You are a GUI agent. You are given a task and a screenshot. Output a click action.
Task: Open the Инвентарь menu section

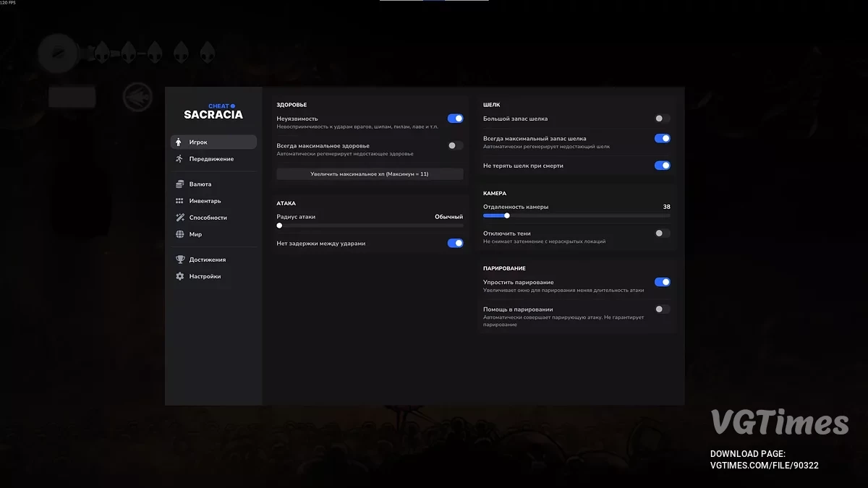click(213, 201)
